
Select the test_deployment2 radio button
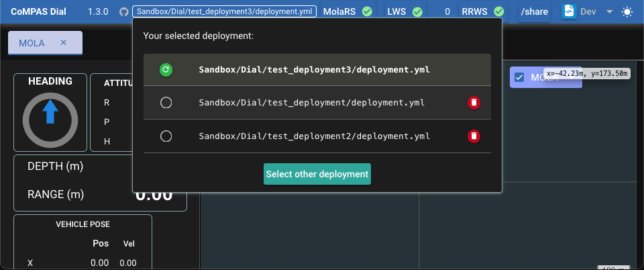[x=166, y=136]
